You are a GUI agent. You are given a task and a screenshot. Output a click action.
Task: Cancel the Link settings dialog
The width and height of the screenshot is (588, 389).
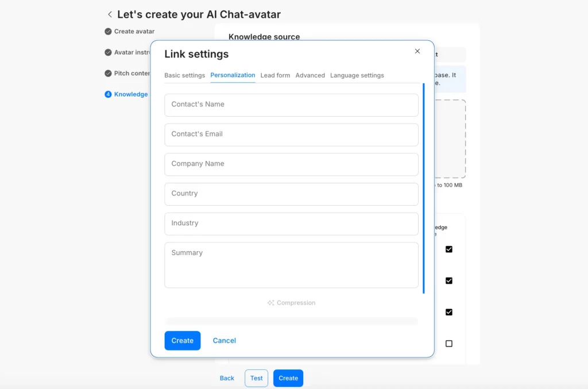(x=224, y=341)
